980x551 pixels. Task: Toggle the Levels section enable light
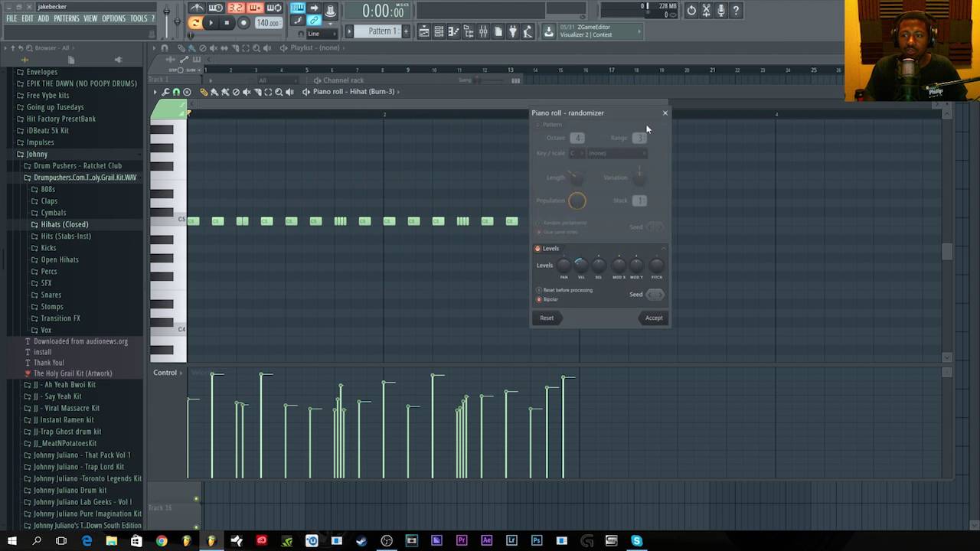point(537,249)
